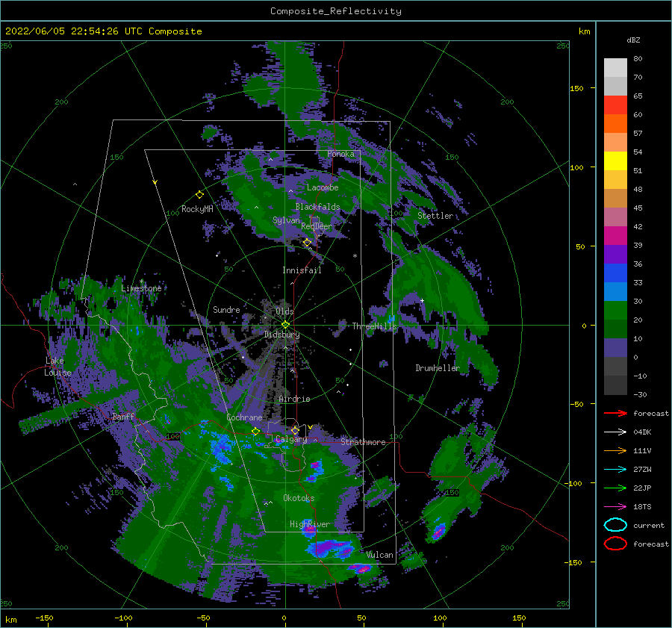This screenshot has height=628, width=672.
Task: Select the Lacombe label on the map
Action: pos(323,187)
